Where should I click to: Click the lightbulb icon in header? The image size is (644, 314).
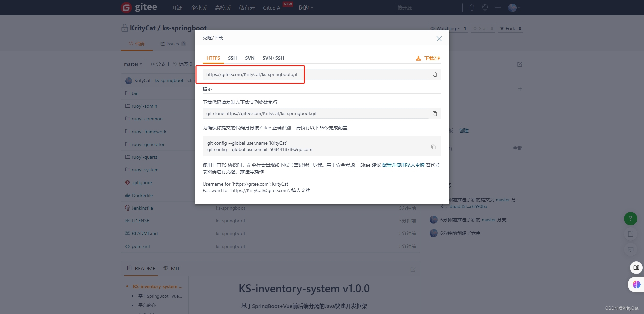(x=485, y=8)
